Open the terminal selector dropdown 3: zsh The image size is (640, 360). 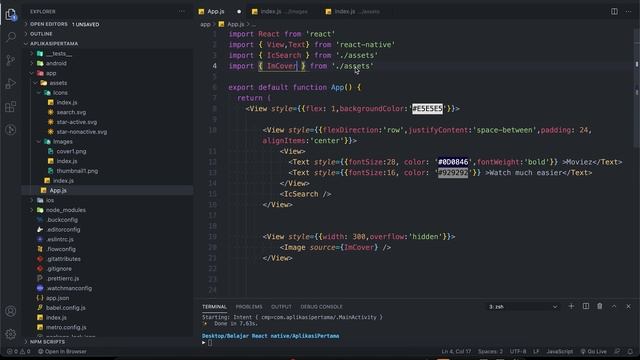click(x=523, y=307)
